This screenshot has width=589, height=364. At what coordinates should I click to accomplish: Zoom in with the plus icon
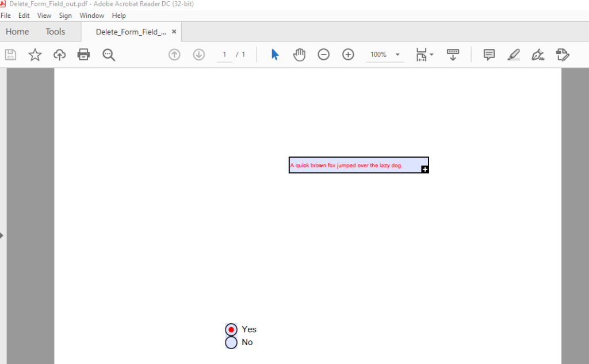click(x=348, y=55)
